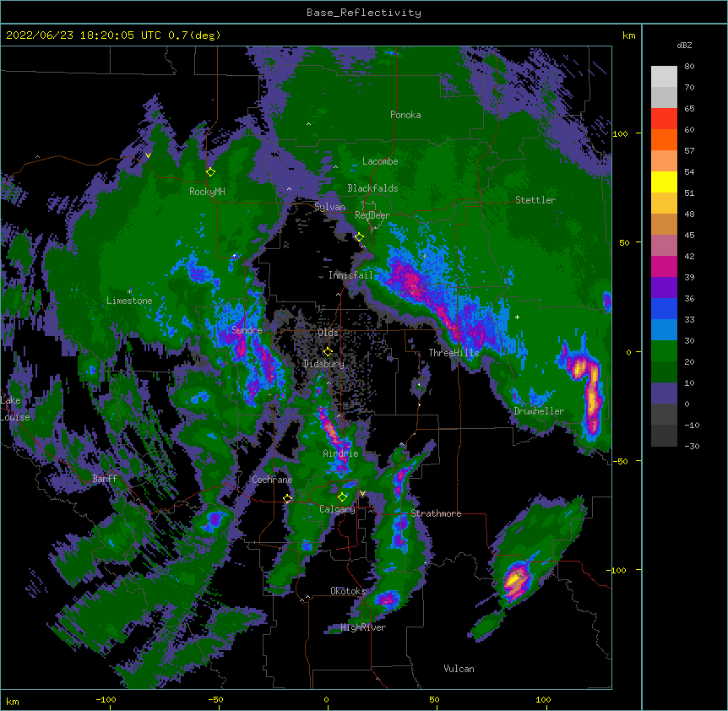Click the Cochrane label
This screenshot has height=711, width=728.
(272, 480)
